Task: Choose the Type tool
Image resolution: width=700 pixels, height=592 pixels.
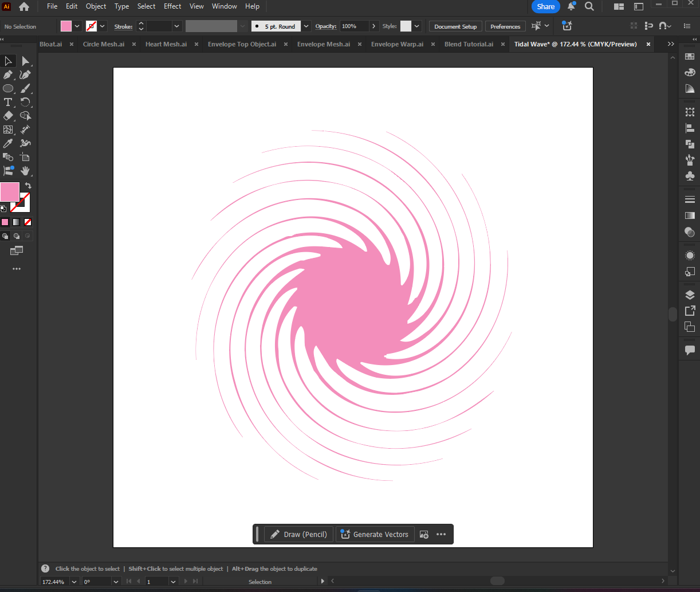Action: pos(8,103)
